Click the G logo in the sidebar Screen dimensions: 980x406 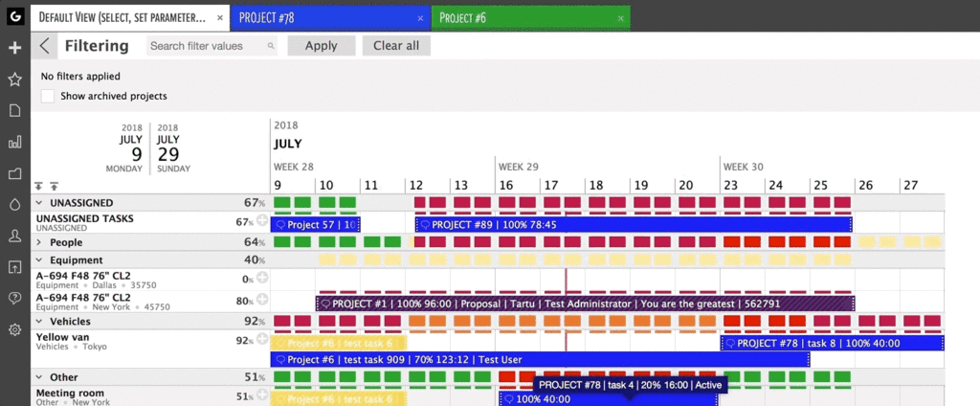point(15,16)
